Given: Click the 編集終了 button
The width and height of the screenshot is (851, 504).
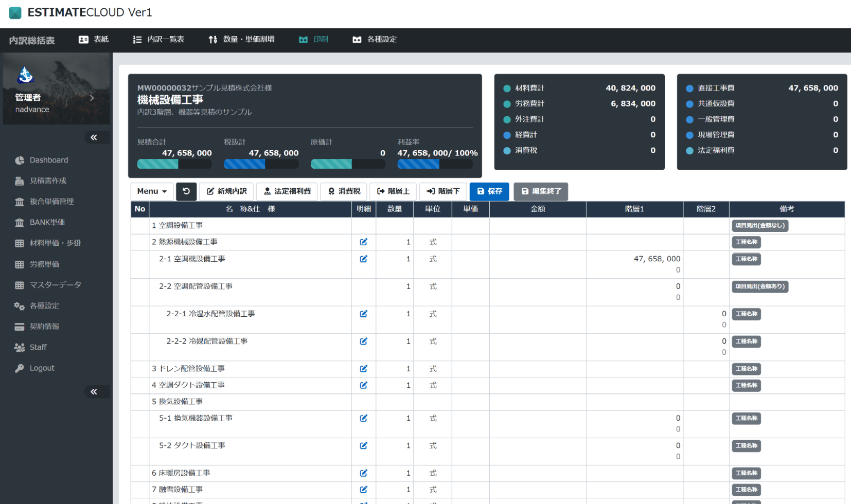Looking at the screenshot, I should (x=541, y=191).
